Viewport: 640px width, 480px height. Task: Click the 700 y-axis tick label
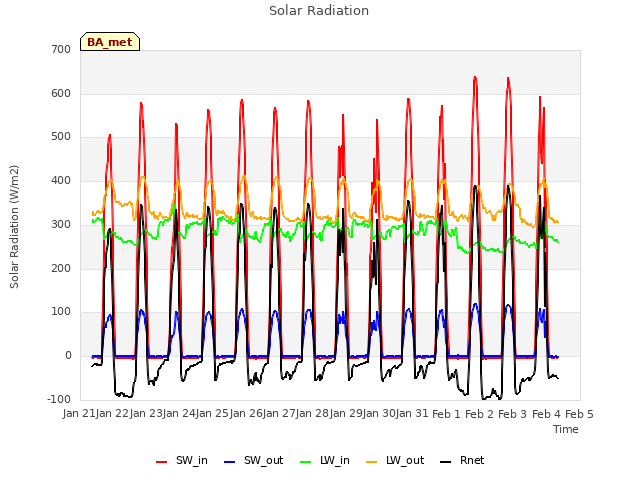point(61,49)
